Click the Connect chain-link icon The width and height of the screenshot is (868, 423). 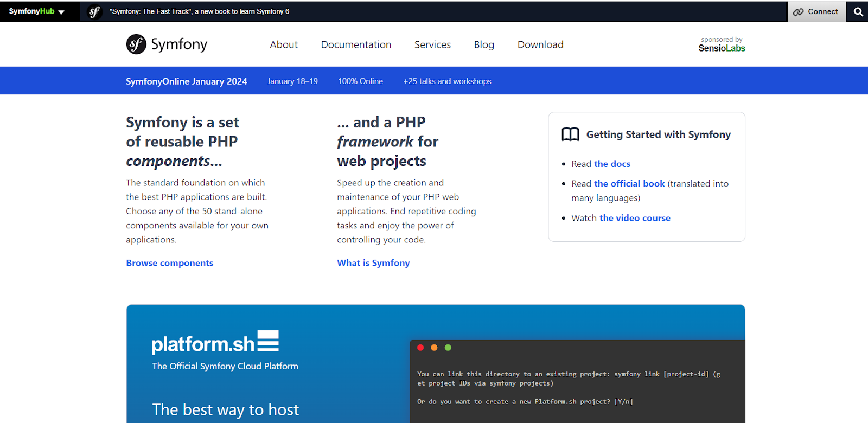click(x=798, y=12)
